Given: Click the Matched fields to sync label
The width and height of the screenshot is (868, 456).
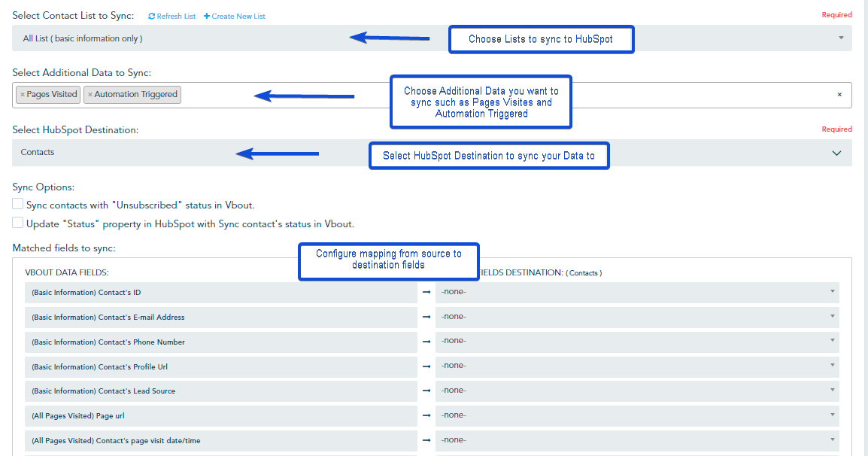Looking at the screenshot, I should 64,248.
